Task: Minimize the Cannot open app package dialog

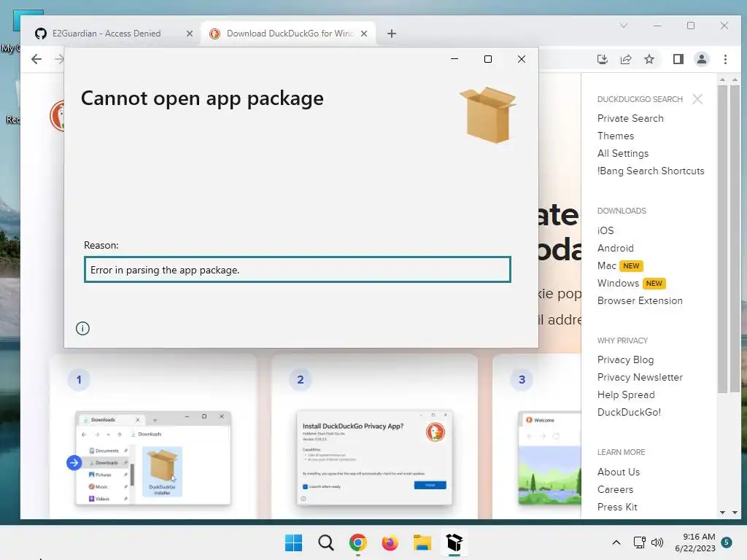Action: pos(454,59)
